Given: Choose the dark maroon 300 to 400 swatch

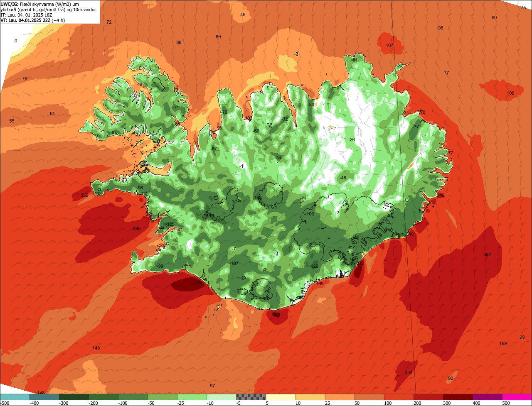Looking at the screenshot, I should click(458, 397).
